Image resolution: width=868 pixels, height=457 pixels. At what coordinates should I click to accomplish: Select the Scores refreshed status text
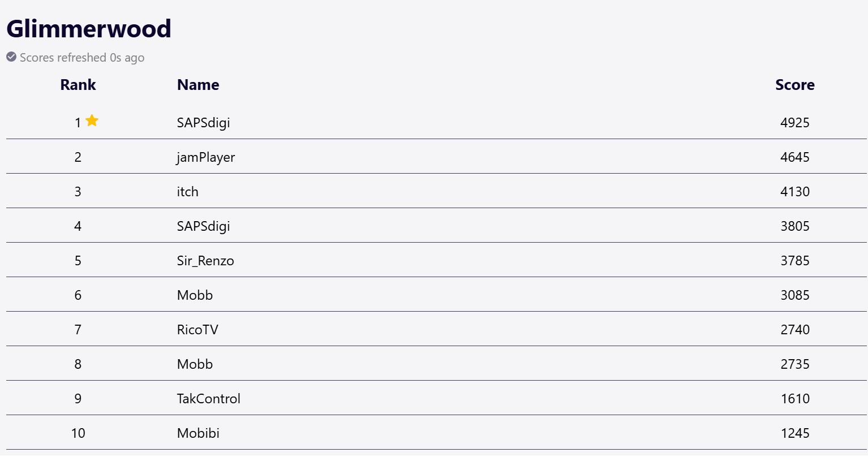point(82,58)
